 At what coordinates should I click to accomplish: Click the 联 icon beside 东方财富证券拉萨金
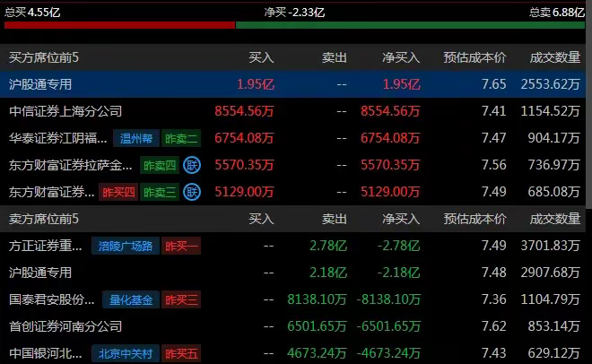[x=192, y=165]
